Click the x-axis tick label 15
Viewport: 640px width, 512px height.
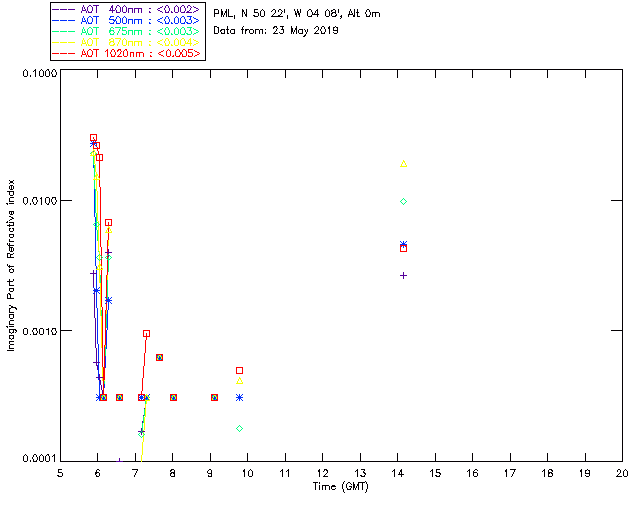pyautogui.click(x=435, y=473)
